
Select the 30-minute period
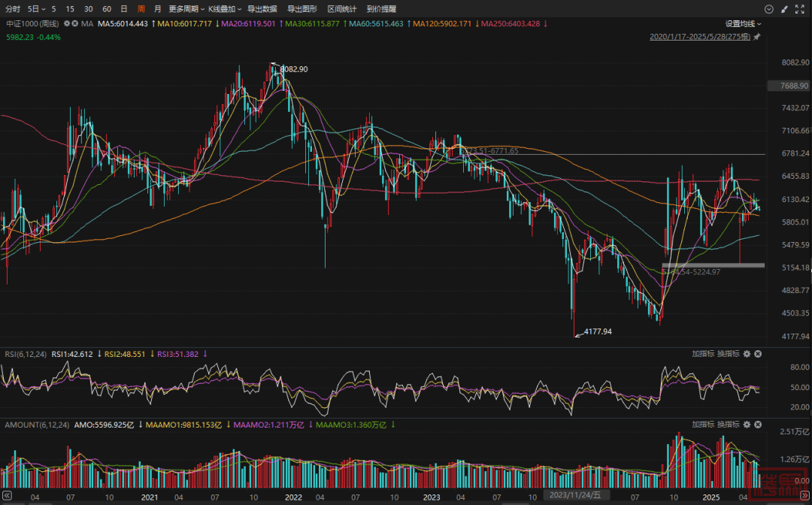click(x=89, y=9)
